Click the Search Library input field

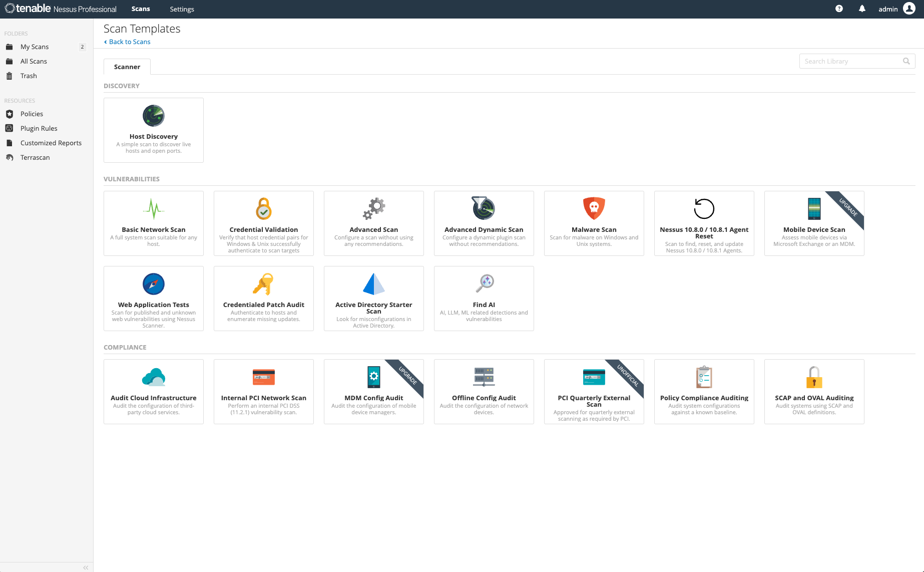click(x=851, y=61)
